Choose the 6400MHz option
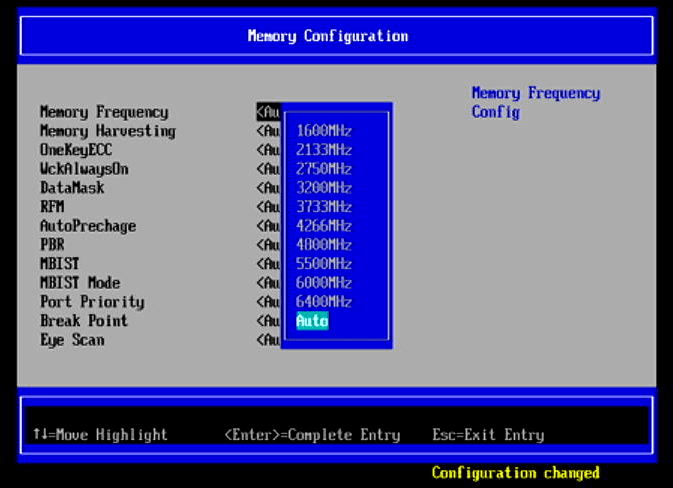Screen dimensions: 673x488 tap(324, 302)
